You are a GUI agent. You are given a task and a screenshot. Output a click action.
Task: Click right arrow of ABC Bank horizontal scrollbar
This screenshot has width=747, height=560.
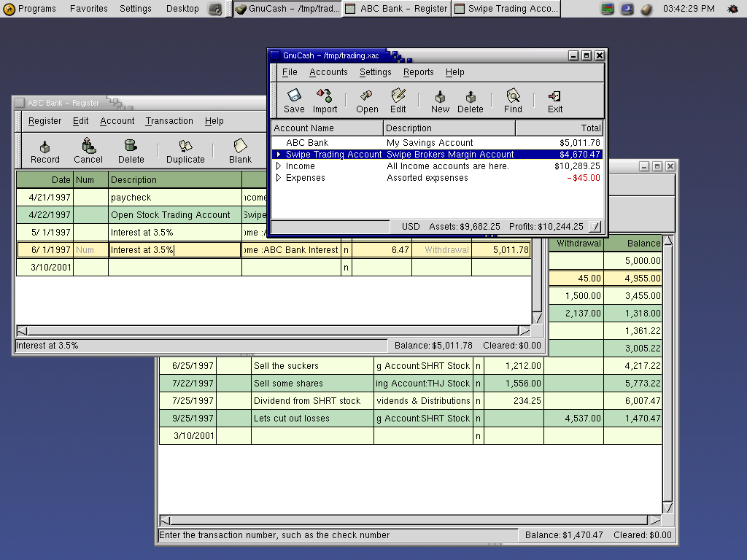click(x=525, y=330)
